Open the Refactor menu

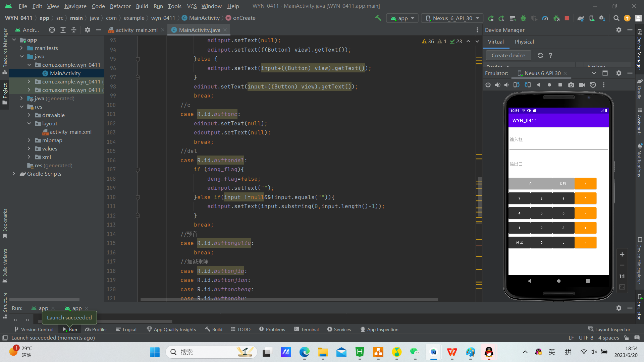click(x=120, y=6)
